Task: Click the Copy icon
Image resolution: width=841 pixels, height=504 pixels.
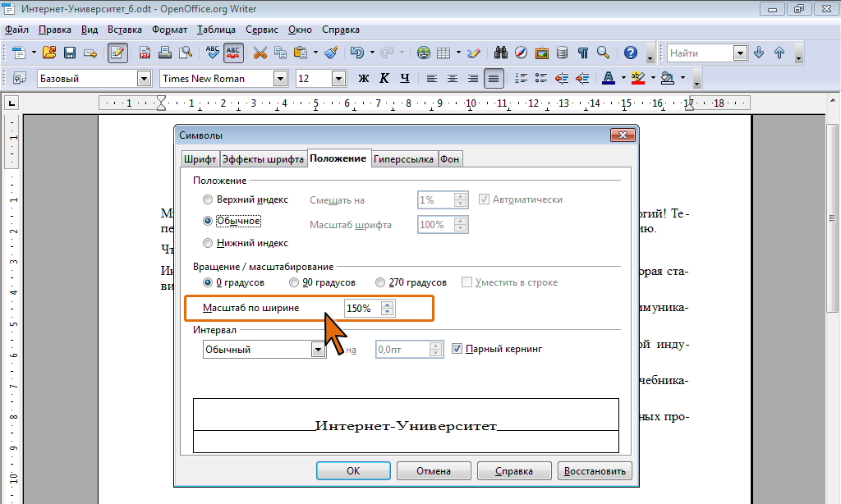Action: tap(280, 53)
